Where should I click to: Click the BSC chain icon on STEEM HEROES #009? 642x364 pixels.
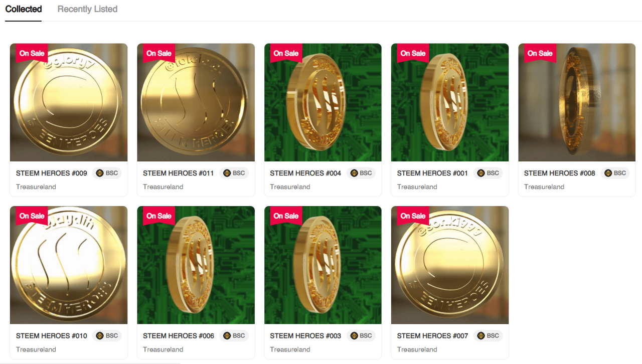coord(99,173)
